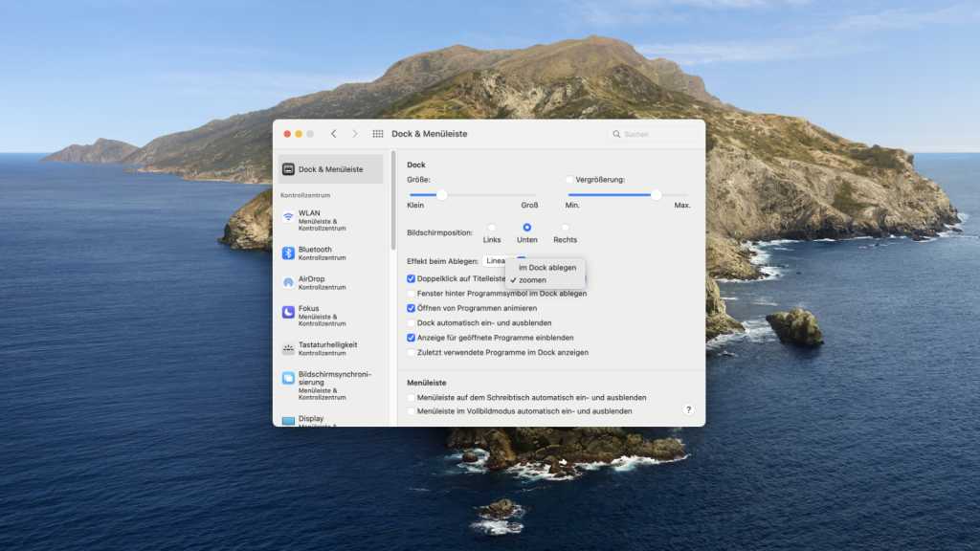Click the 'Kontrollzentrum' section header

[x=305, y=195]
